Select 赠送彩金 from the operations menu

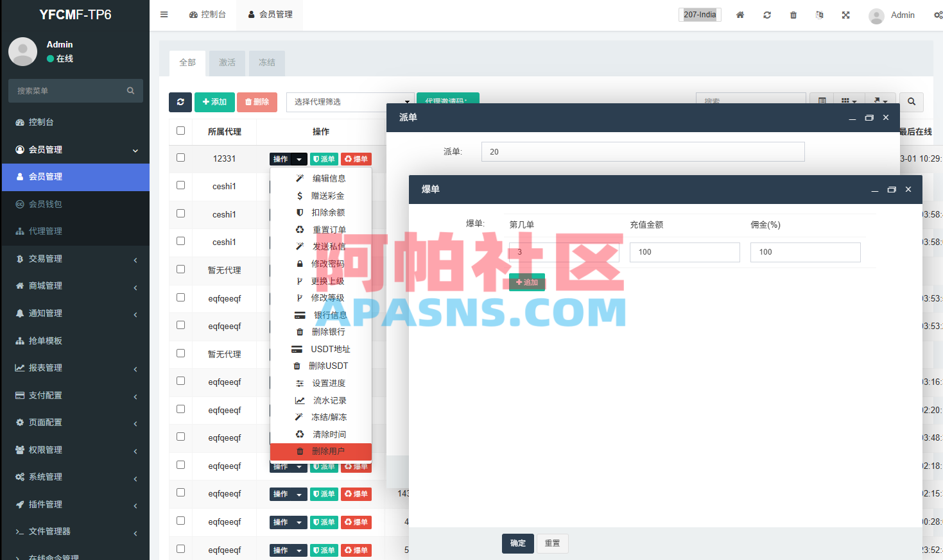pos(321,196)
